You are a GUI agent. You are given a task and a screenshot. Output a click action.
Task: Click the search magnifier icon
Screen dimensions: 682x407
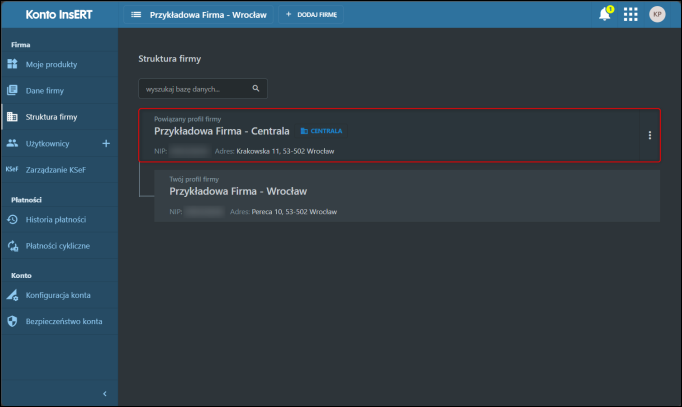256,89
